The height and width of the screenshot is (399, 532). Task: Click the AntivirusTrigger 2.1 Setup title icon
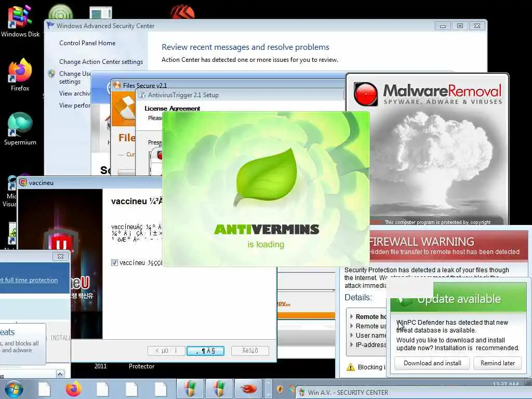142,96
